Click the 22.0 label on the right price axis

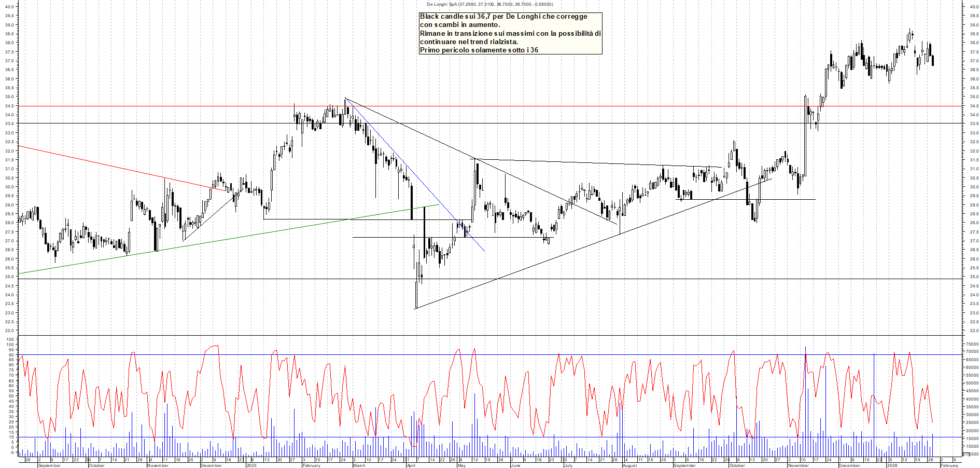[974, 331]
